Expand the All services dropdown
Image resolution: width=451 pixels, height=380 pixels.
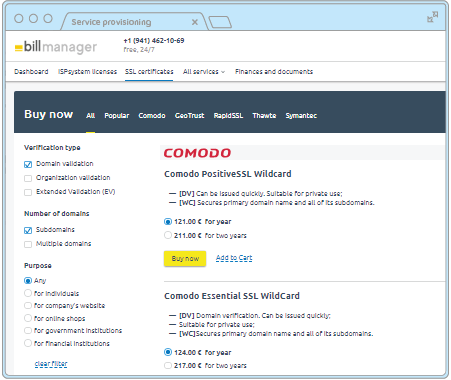(x=204, y=72)
